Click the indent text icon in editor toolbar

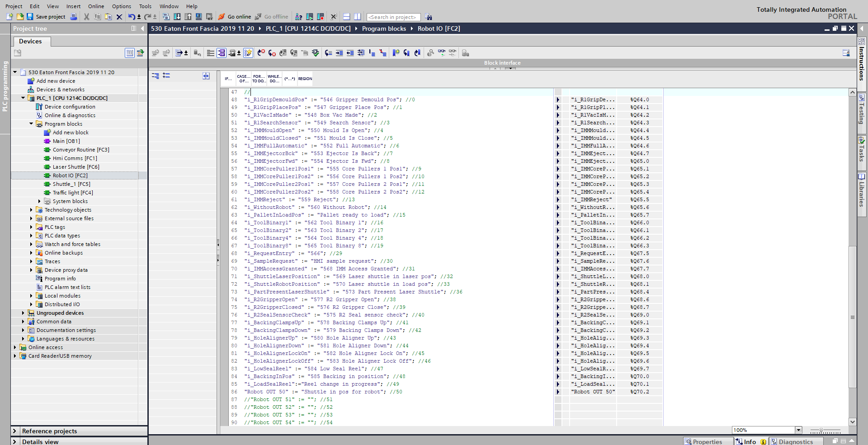pos(339,53)
